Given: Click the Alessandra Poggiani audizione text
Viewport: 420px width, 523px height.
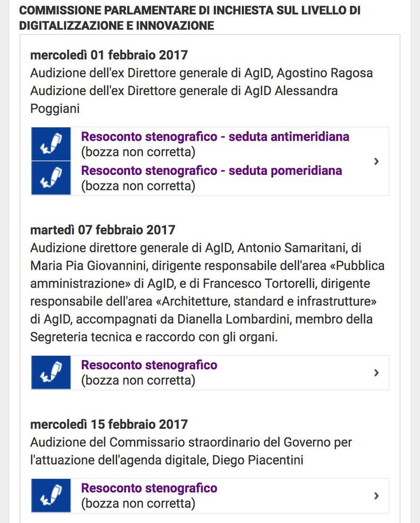Looking at the screenshot, I should (x=184, y=100).
